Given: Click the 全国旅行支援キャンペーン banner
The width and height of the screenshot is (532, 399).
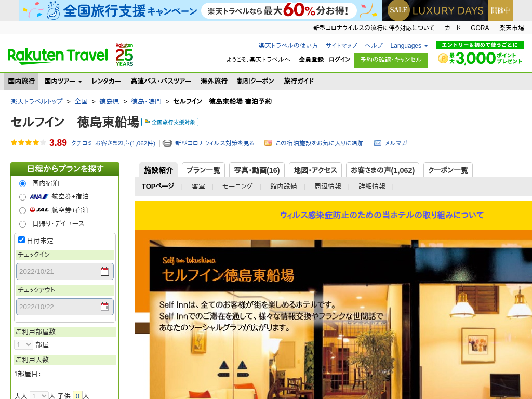Looking at the screenshot, I should [x=200, y=10].
